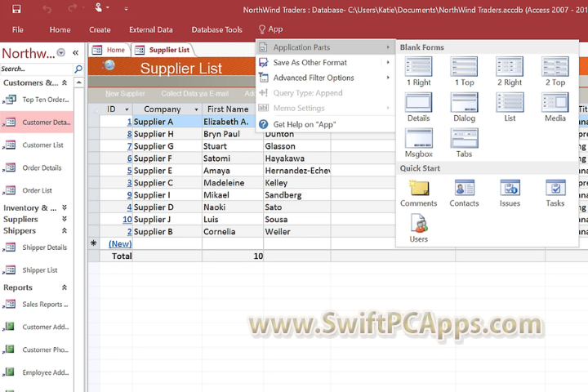The width and height of the screenshot is (588, 392).
Task: Open Customer Details form in navigation pane
Action: (37, 122)
